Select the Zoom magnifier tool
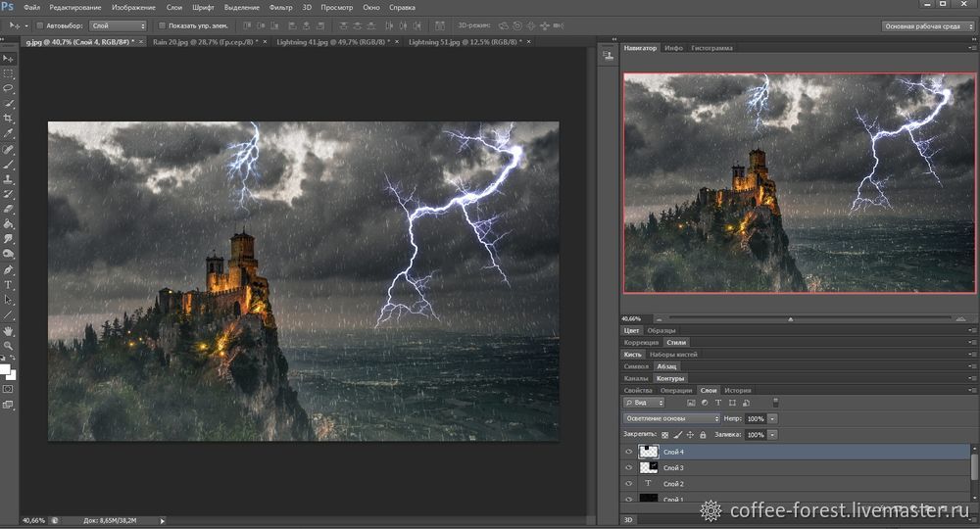The height and width of the screenshot is (529, 980). coord(9,345)
